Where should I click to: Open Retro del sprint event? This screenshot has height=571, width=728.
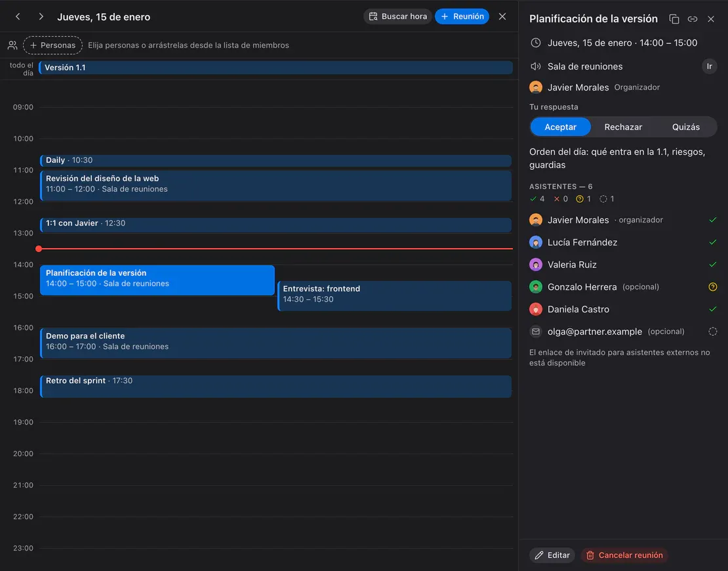click(x=275, y=386)
